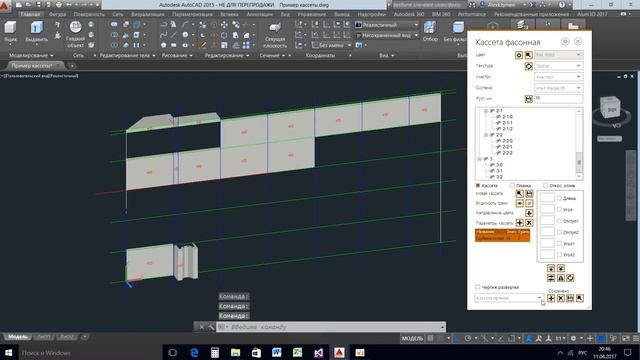640x360 pixels.
Task: Remove saved item with X under Сохранено
Action: tap(561, 298)
